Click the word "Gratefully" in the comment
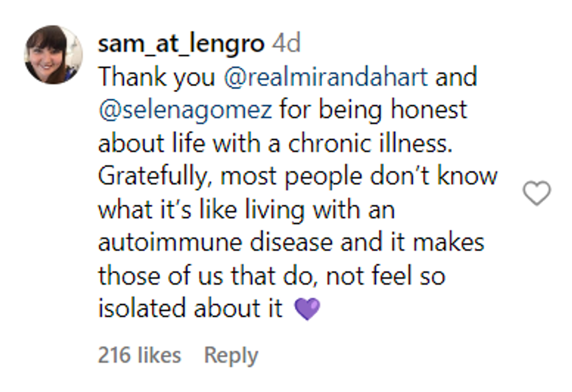This screenshot has width=572, height=392. pyautogui.click(x=151, y=177)
